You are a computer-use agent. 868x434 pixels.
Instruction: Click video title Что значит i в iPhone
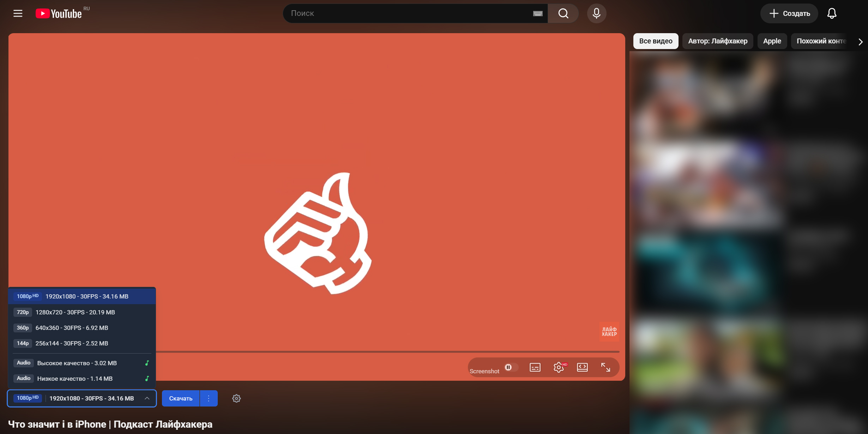pos(110,424)
